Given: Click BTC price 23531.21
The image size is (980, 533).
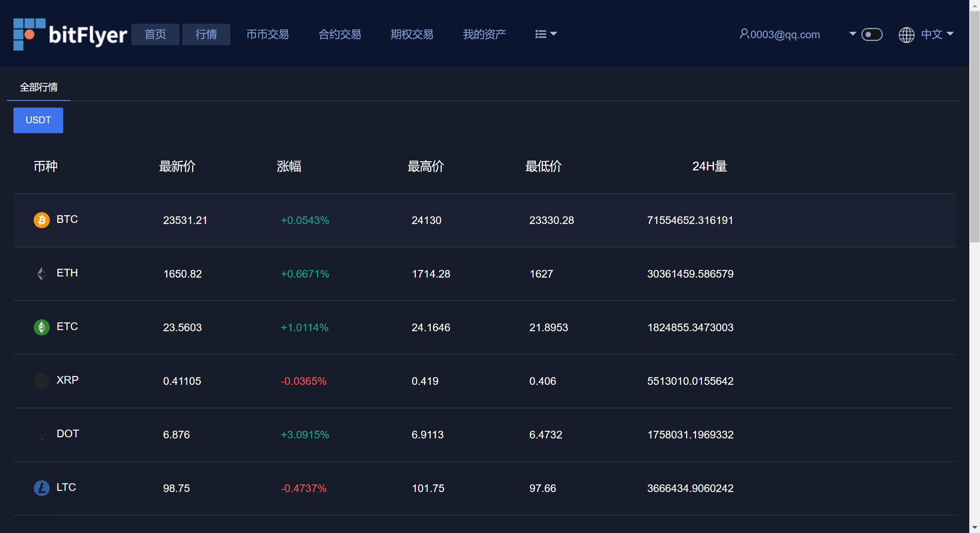Looking at the screenshot, I should pyautogui.click(x=185, y=220).
